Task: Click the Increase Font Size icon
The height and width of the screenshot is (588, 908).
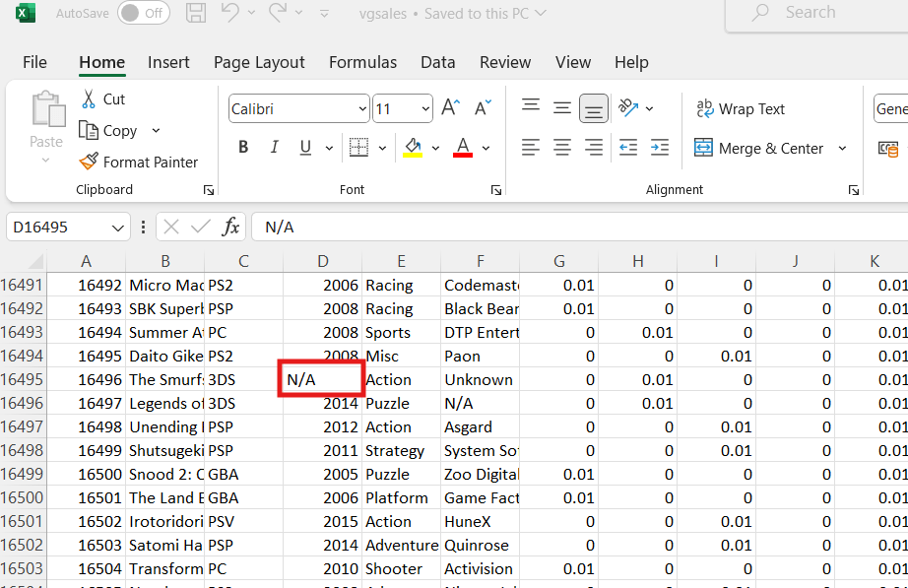Action: 450,108
